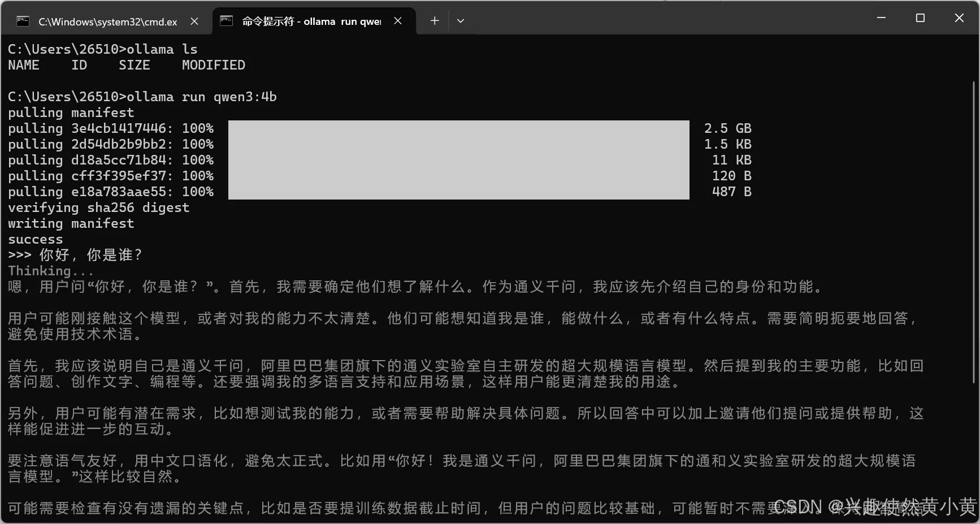Viewport: 980px width, 524px height.
Task: Click the '120 B' size value
Action: click(x=732, y=176)
